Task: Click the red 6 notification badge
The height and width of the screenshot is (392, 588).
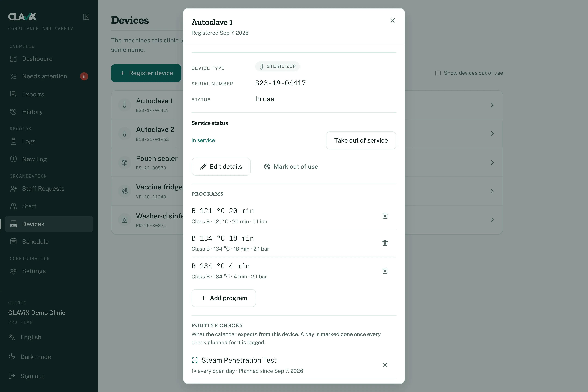Action: click(84, 76)
